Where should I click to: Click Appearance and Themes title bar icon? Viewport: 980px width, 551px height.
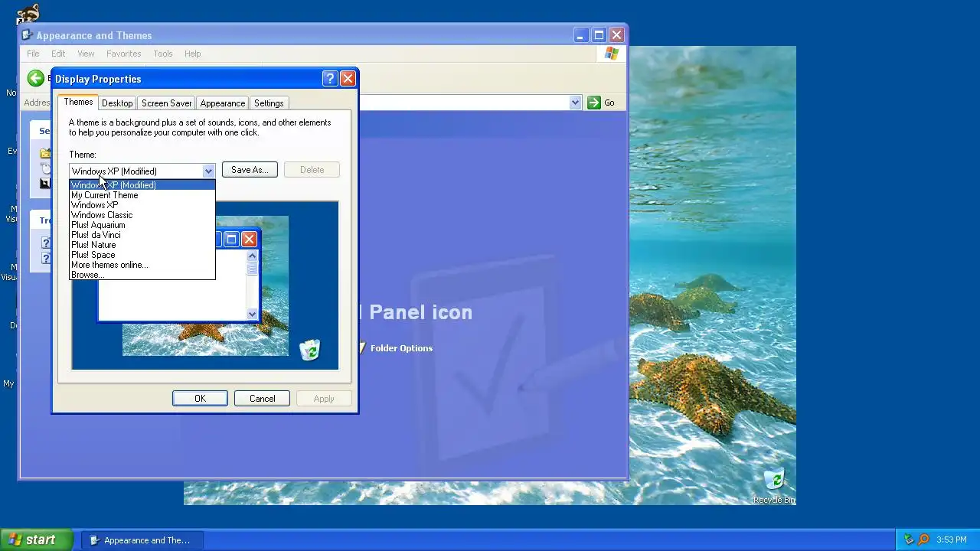tap(28, 35)
